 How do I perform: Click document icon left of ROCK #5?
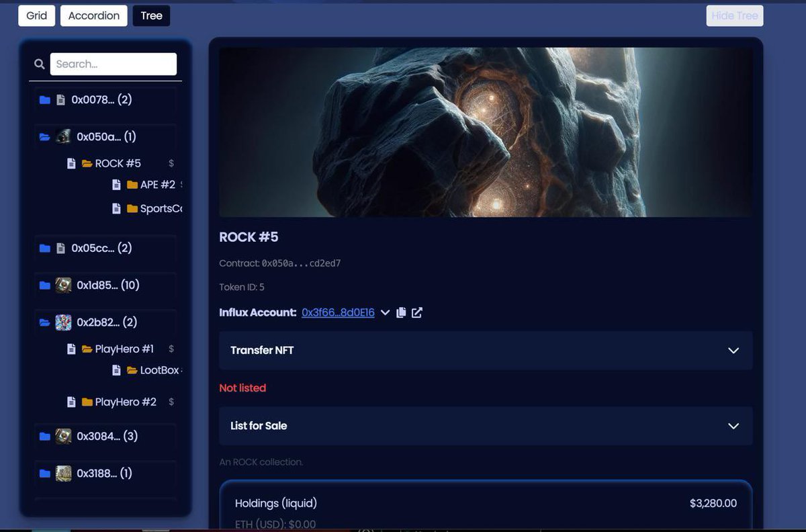click(x=71, y=163)
